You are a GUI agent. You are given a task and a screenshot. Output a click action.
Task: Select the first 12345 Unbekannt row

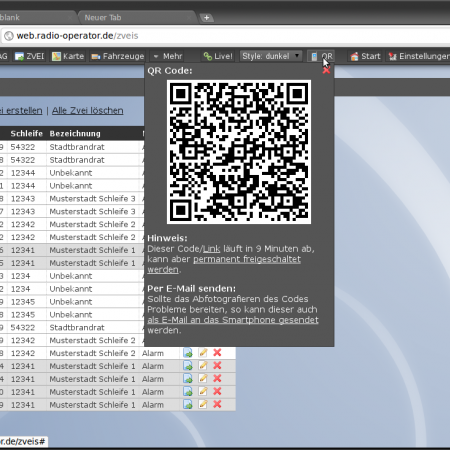[x=72, y=302]
